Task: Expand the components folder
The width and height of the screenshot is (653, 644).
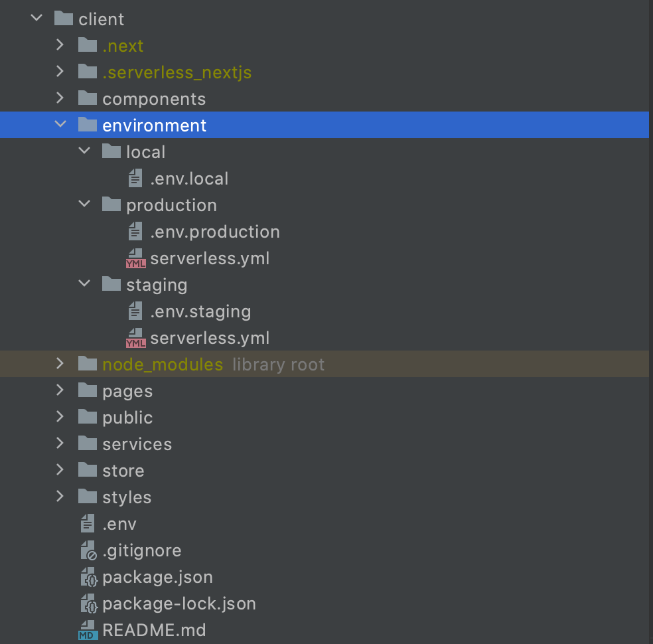Action: (x=60, y=98)
